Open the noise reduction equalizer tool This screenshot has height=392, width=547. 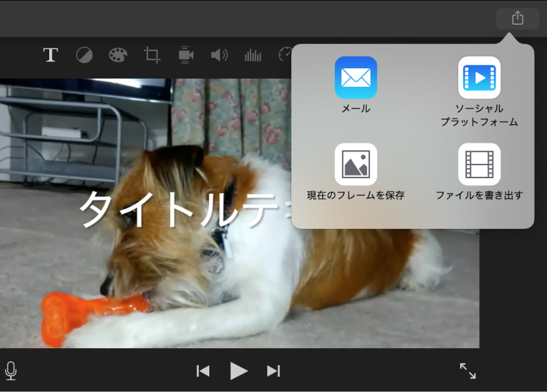[253, 55]
